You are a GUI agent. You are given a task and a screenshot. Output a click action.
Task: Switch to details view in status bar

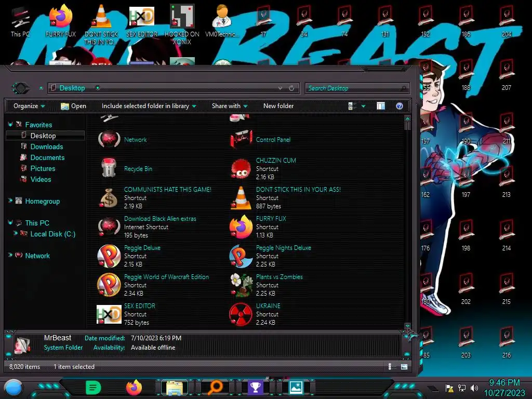pos(391,367)
